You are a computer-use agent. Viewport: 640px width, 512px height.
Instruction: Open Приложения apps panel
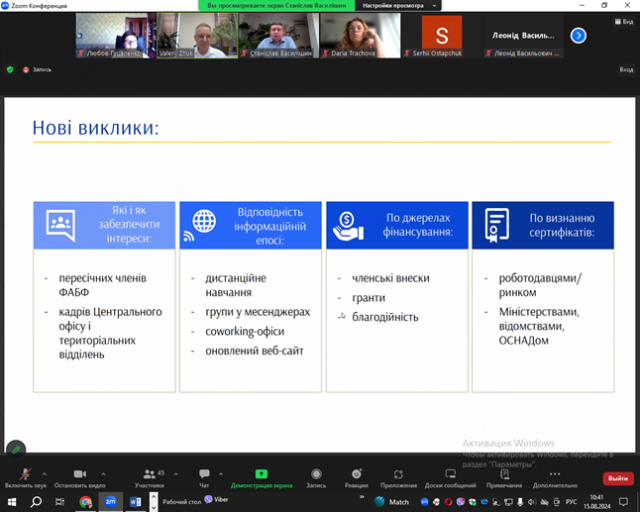[398, 475]
